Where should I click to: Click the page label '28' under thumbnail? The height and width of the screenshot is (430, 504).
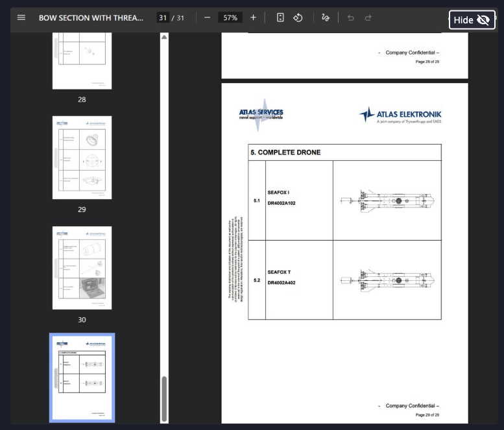point(82,99)
